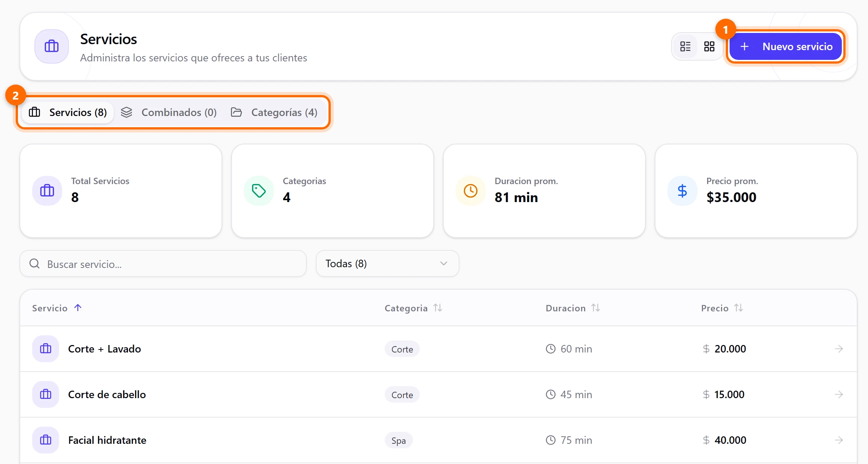The height and width of the screenshot is (464, 868).
Task: Click the '$35.000' average price value
Action: pyautogui.click(x=731, y=197)
